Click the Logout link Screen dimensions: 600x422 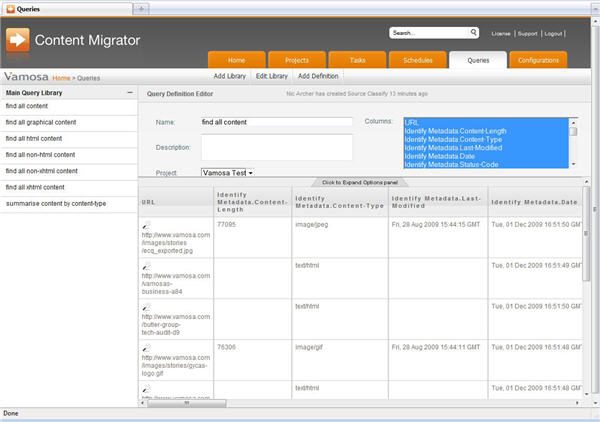click(553, 34)
